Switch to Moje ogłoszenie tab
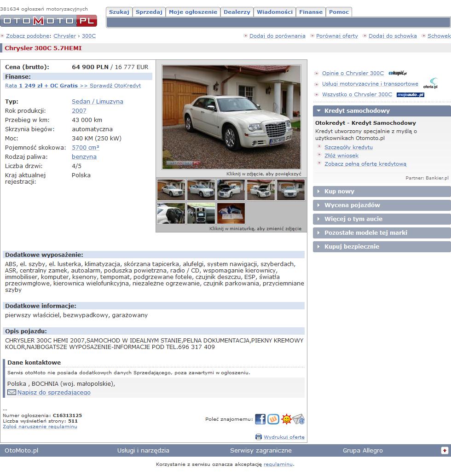This screenshot has width=451, height=476. click(193, 12)
